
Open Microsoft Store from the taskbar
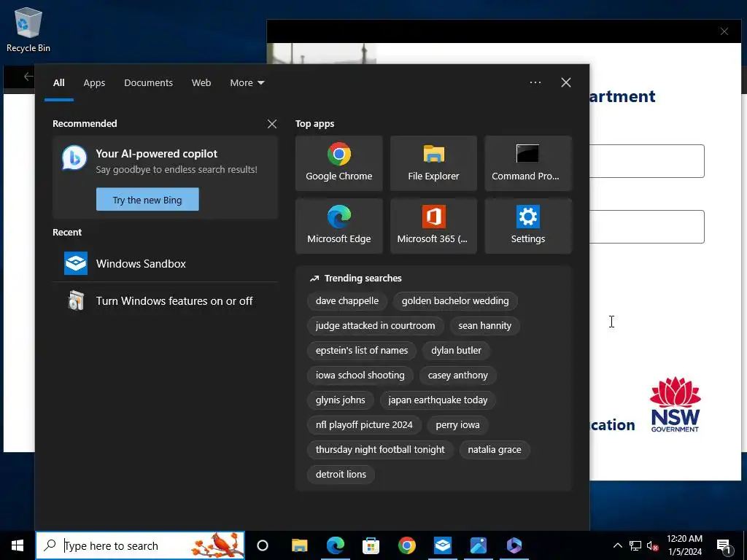(371, 545)
